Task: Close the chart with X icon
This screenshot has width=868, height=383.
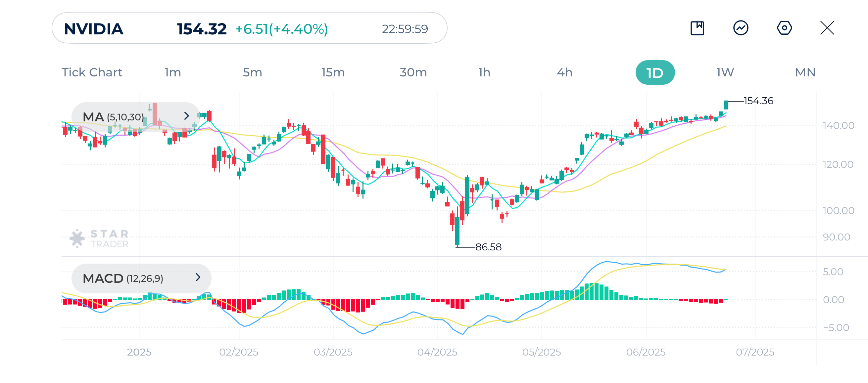Action: point(827,28)
